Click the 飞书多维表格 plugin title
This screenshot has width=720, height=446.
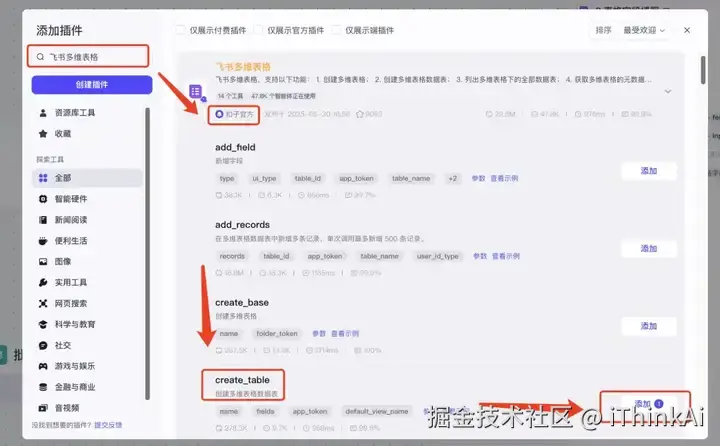pos(243,67)
